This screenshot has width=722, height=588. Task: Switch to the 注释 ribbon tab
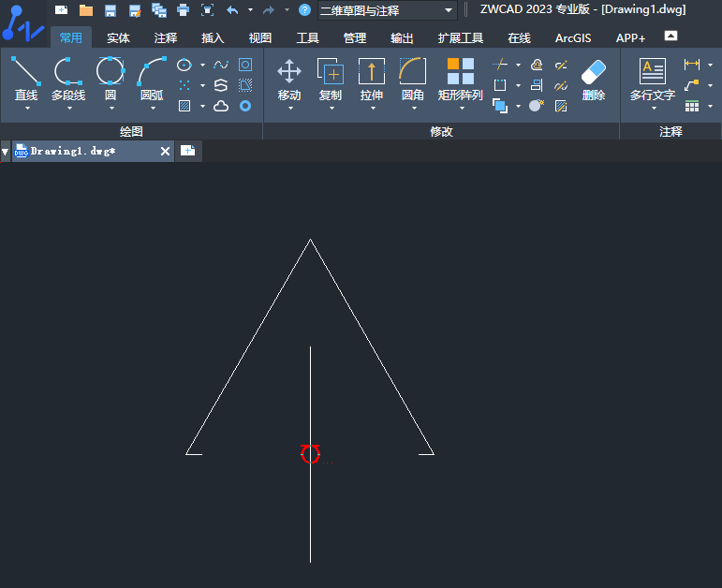pyautogui.click(x=166, y=37)
